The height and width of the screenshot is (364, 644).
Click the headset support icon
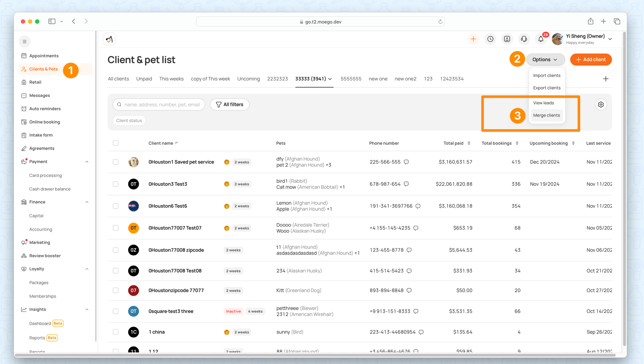[524, 39]
